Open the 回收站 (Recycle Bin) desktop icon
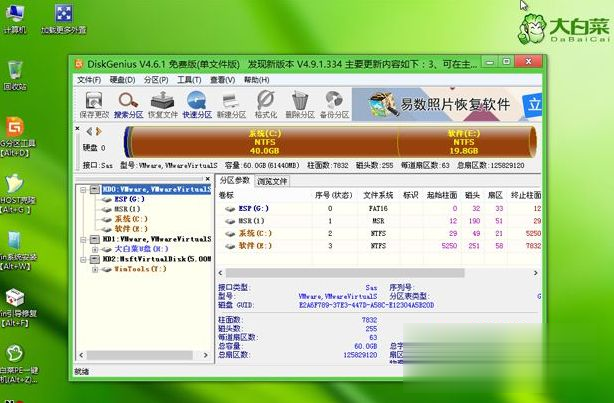This screenshot has width=614, height=403. 15,75
